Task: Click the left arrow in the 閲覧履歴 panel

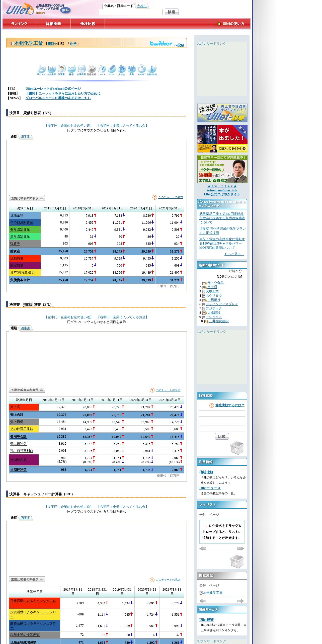Action: (203, 601)
